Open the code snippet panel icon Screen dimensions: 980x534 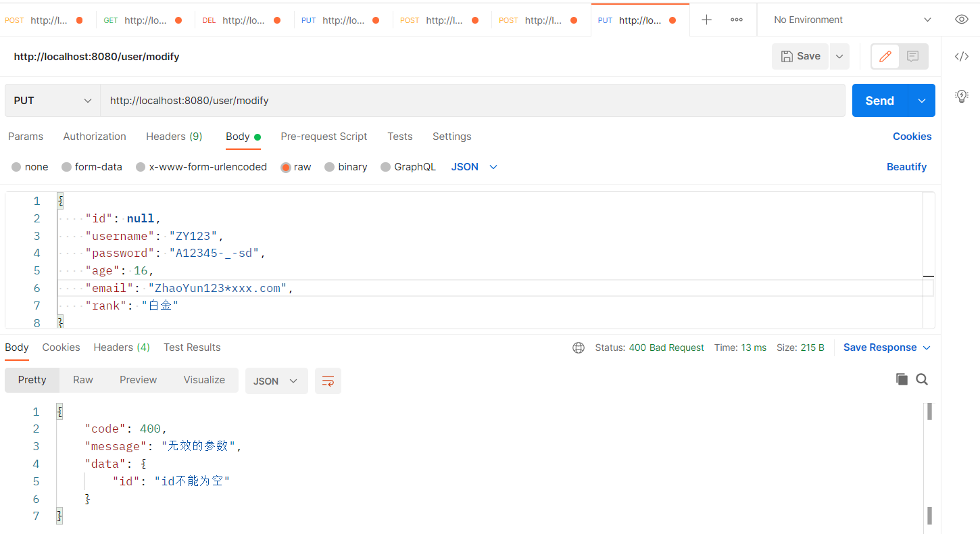[x=961, y=56]
